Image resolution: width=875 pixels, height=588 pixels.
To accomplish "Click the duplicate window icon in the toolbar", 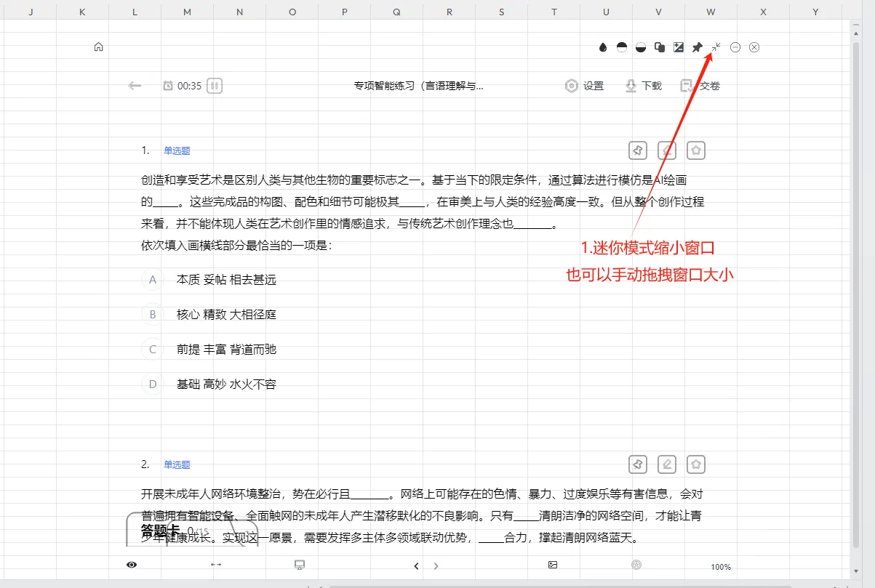I will (x=659, y=47).
